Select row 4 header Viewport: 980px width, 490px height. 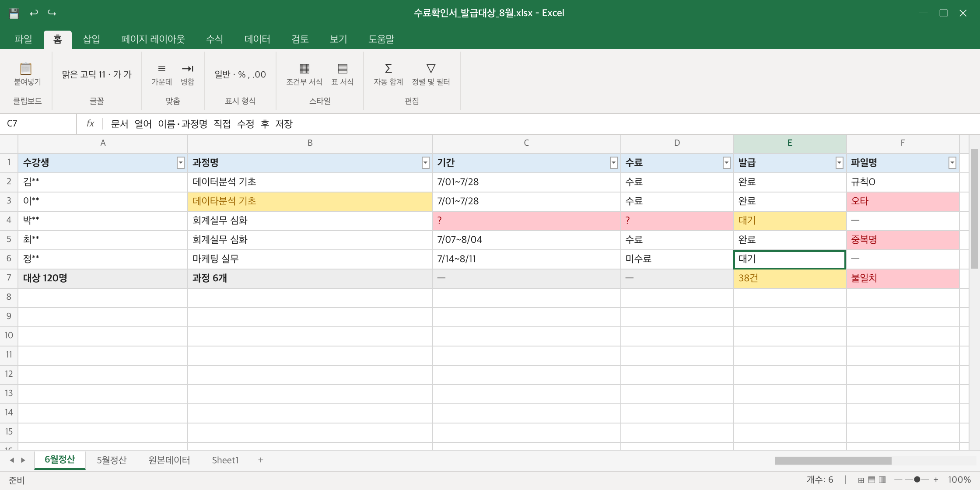9,220
